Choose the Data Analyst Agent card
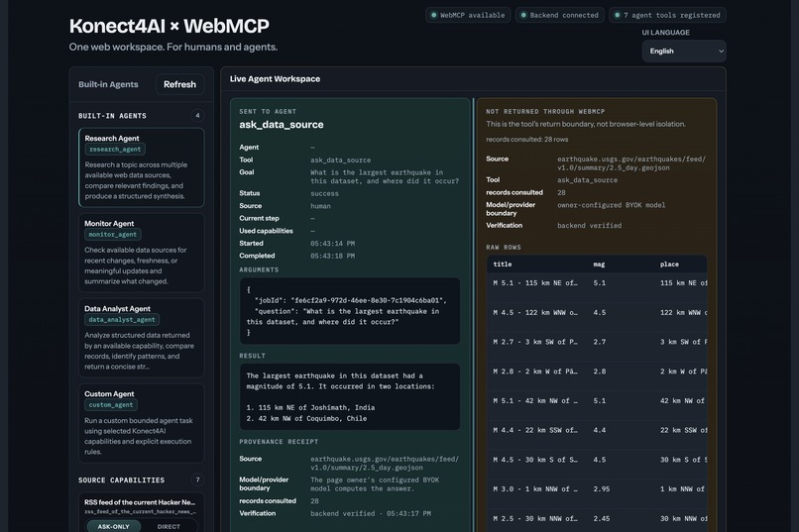Screen dimensions: 799x532 coord(141,338)
